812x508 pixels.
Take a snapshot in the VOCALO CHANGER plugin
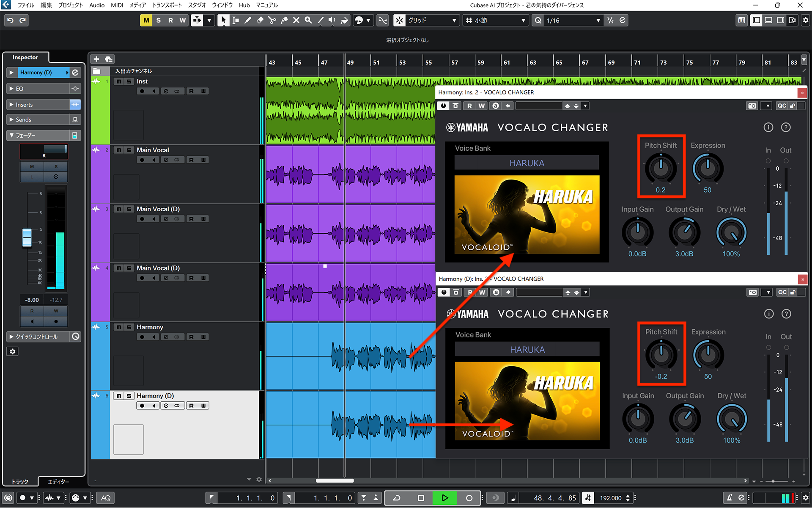coord(752,105)
